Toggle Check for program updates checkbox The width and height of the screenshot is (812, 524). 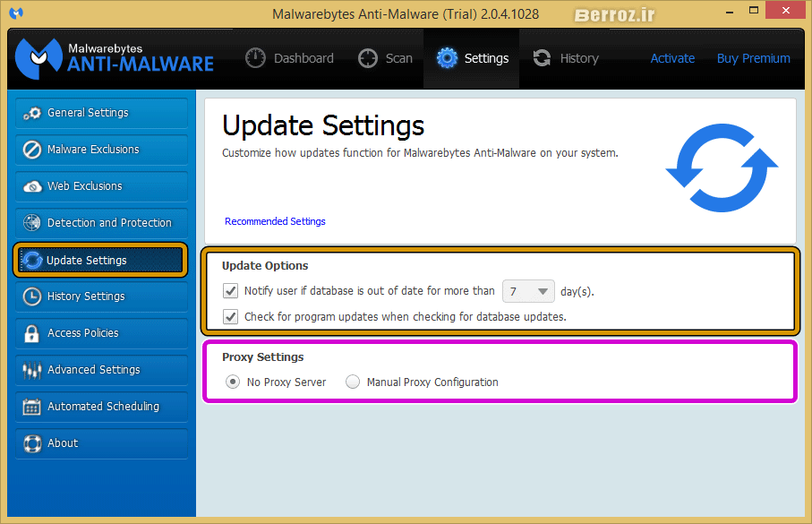[x=230, y=316]
